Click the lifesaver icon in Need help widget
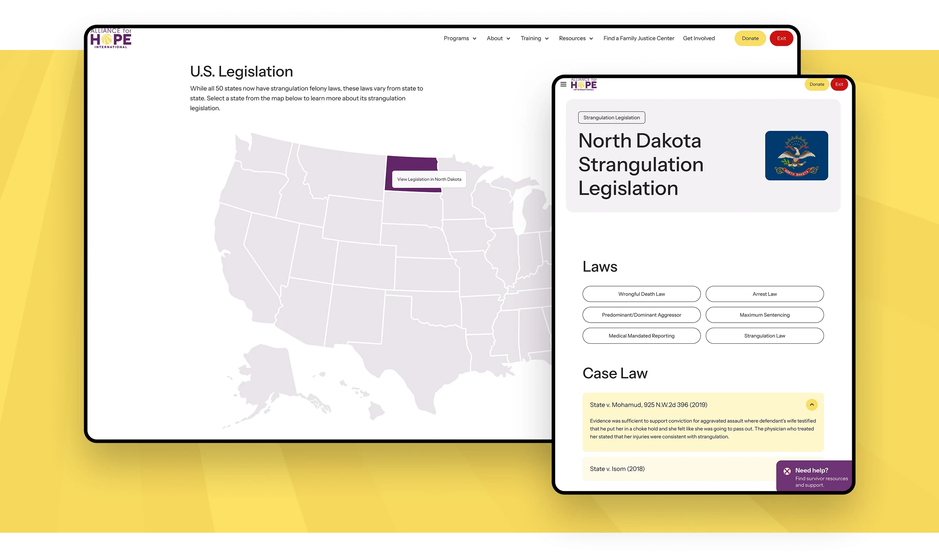 (x=787, y=471)
